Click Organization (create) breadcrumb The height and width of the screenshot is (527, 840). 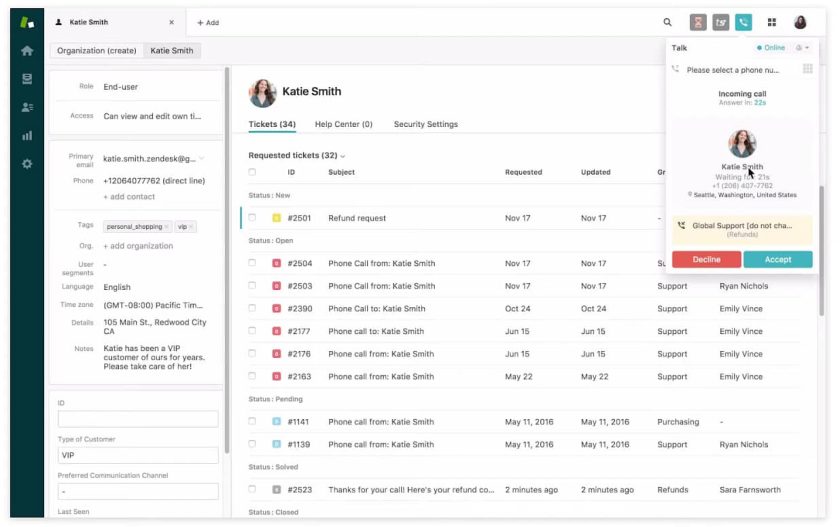(96, 50)
